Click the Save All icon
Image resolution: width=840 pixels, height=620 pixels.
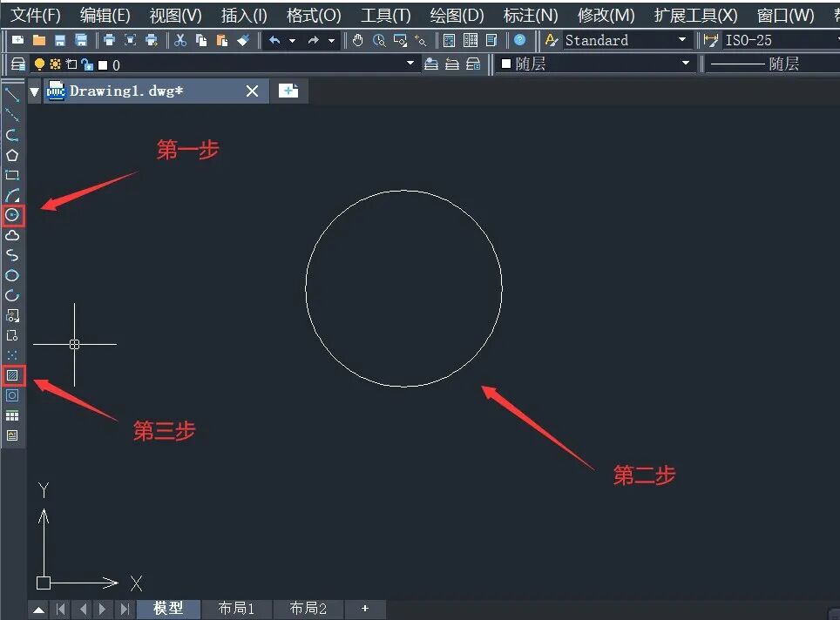[x=81, y=40]
